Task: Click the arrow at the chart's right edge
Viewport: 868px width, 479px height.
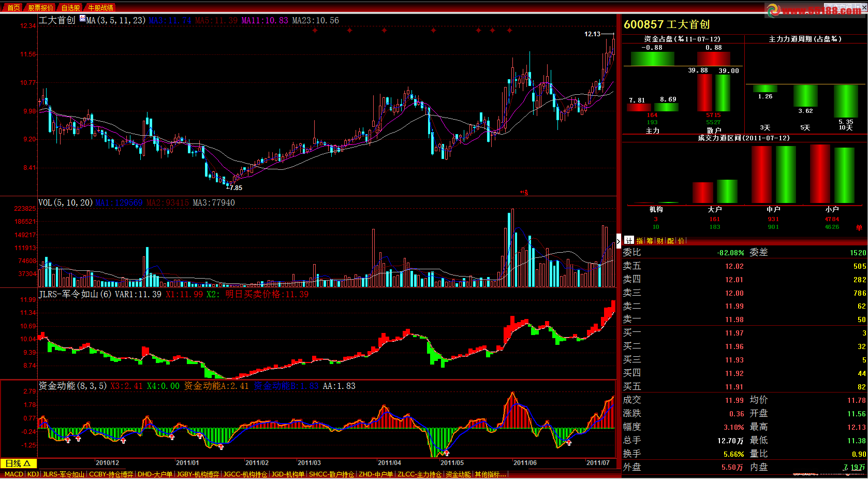Action: (x=619, y=241)
